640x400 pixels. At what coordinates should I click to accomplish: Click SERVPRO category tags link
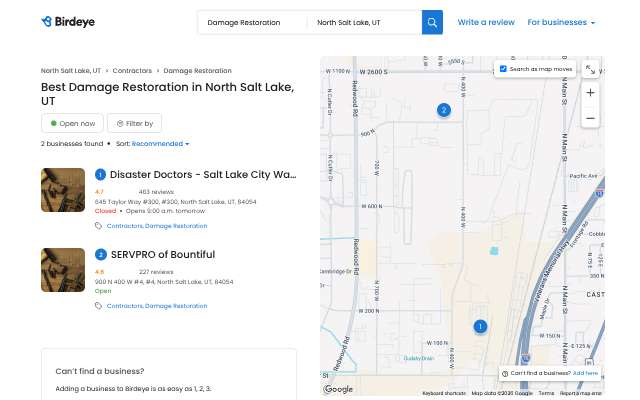pos(157,306)
